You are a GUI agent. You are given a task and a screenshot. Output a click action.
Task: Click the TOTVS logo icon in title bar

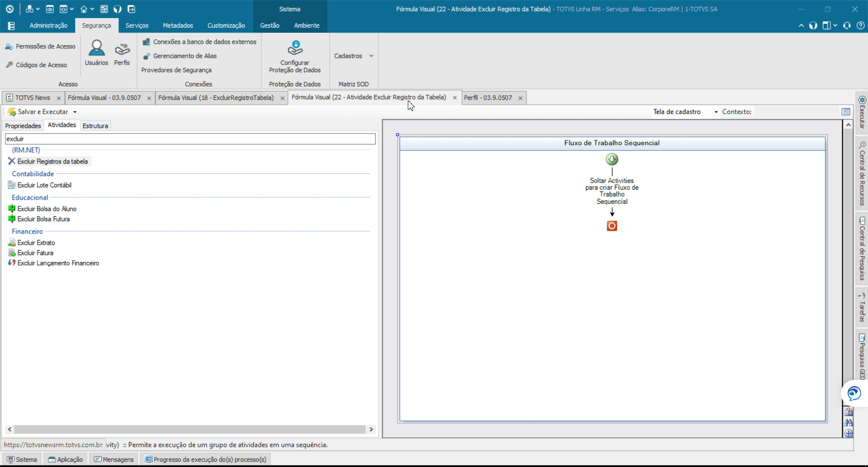click(9, 9)
